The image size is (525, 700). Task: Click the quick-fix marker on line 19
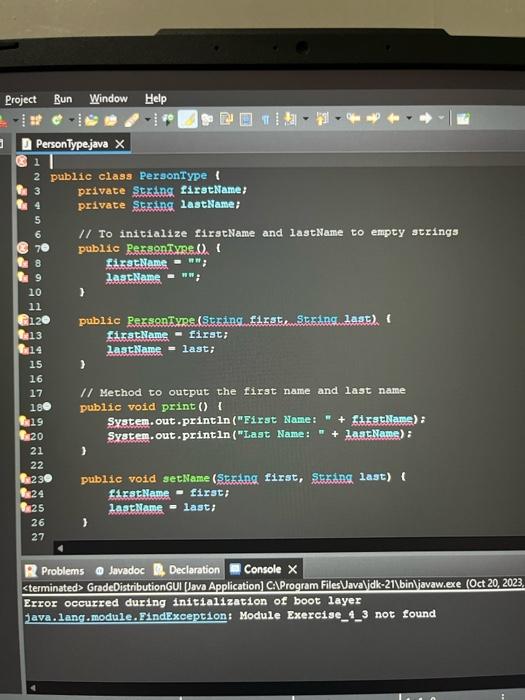24,421
